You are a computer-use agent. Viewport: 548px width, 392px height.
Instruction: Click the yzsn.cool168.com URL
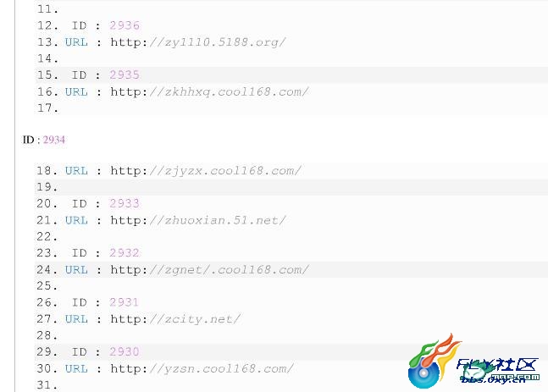coord(202,368)
